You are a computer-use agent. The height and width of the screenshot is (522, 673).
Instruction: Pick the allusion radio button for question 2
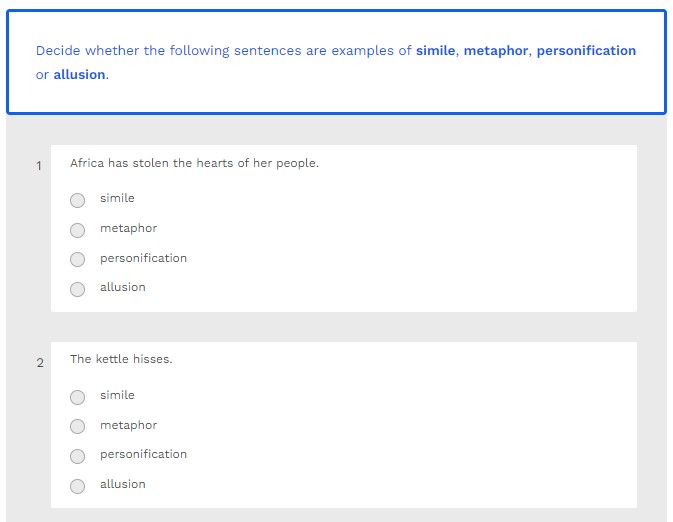78,486
